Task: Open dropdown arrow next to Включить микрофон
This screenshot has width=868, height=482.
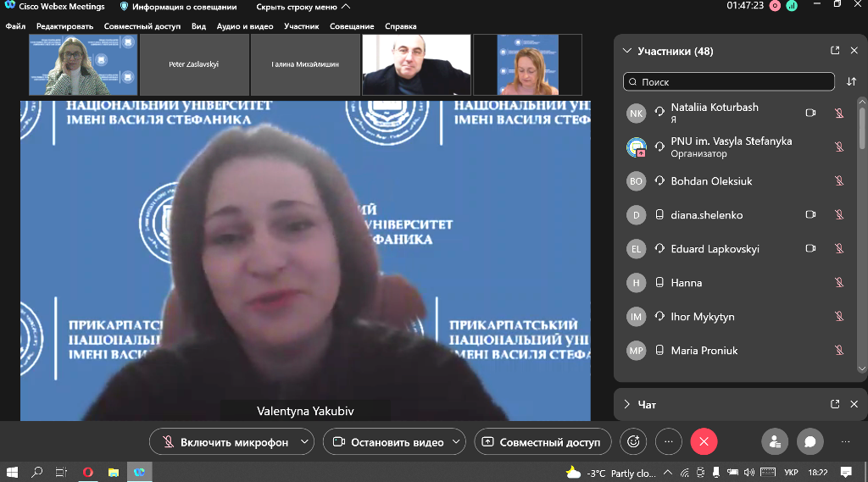Action: (x=303, y=441)
